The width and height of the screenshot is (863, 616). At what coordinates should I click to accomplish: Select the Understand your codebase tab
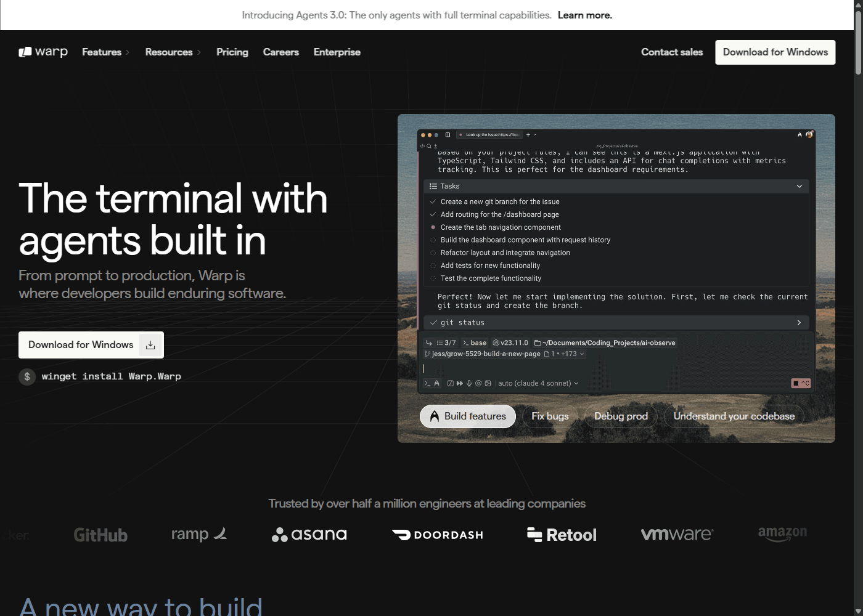click(734, 416)
